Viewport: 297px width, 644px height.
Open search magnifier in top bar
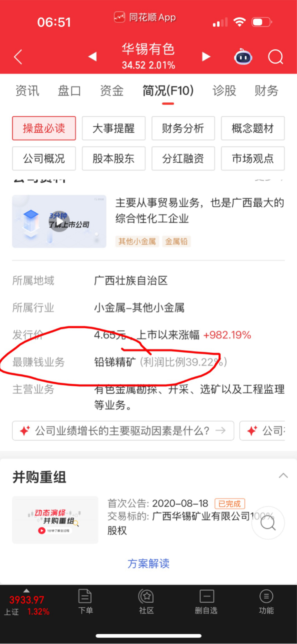point(276,57)
